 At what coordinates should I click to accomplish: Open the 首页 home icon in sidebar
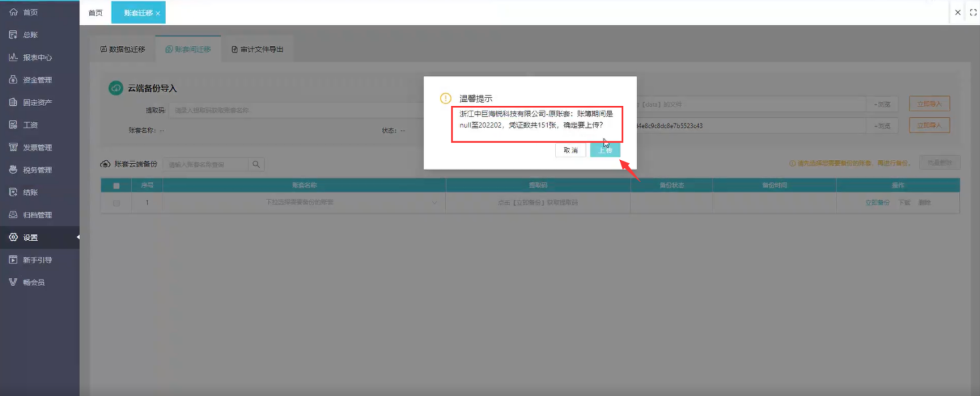13,12
